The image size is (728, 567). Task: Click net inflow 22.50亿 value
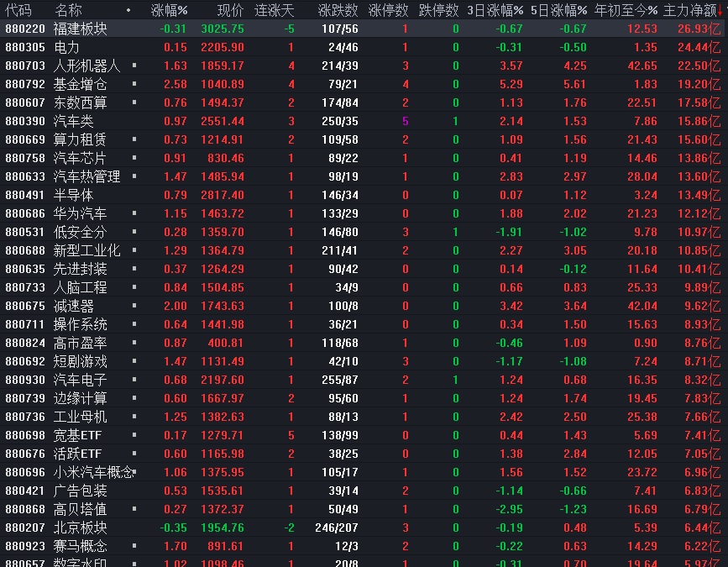pyautogui.click(x=699, y=66)
